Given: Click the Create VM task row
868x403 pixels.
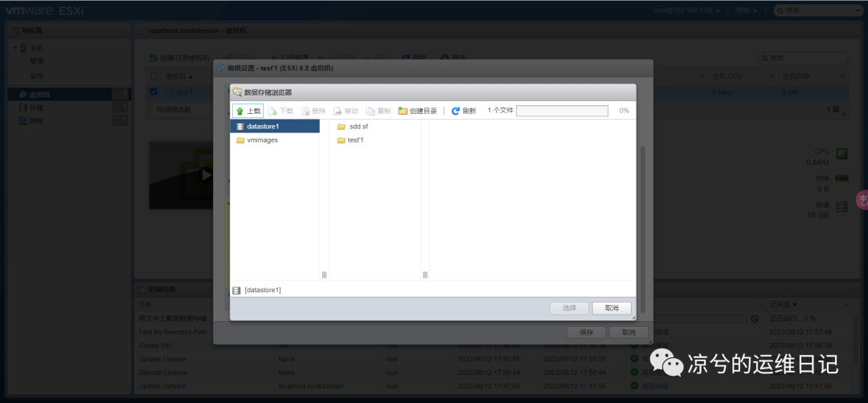Looking at the screenshot, I should click(493, 345).
